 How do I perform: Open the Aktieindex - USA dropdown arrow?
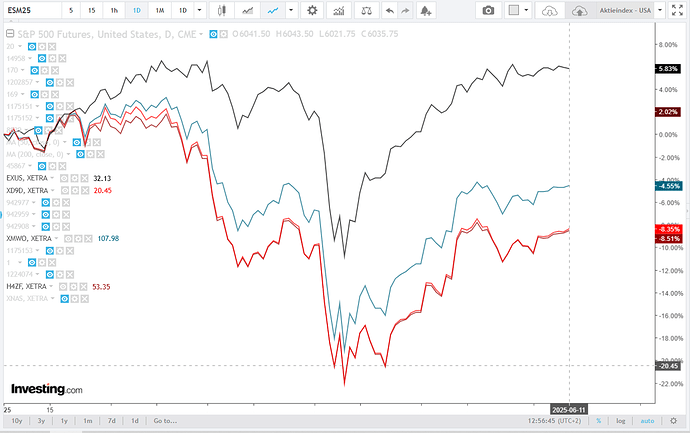(660, 10)
